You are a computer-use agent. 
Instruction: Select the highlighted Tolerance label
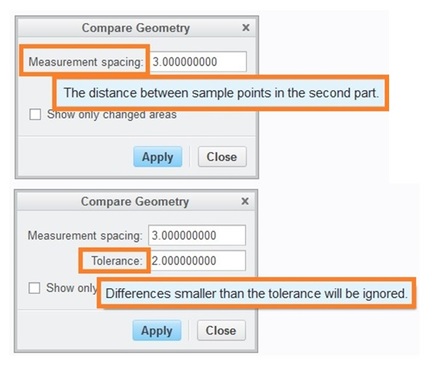click(117, 260)
